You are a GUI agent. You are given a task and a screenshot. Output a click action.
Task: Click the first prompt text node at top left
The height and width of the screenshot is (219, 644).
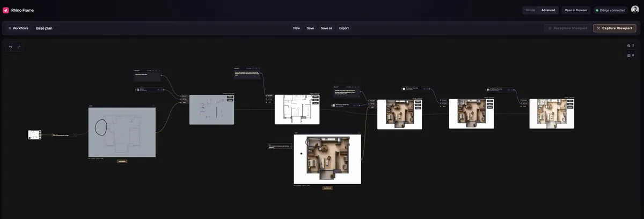click(148, 75)
